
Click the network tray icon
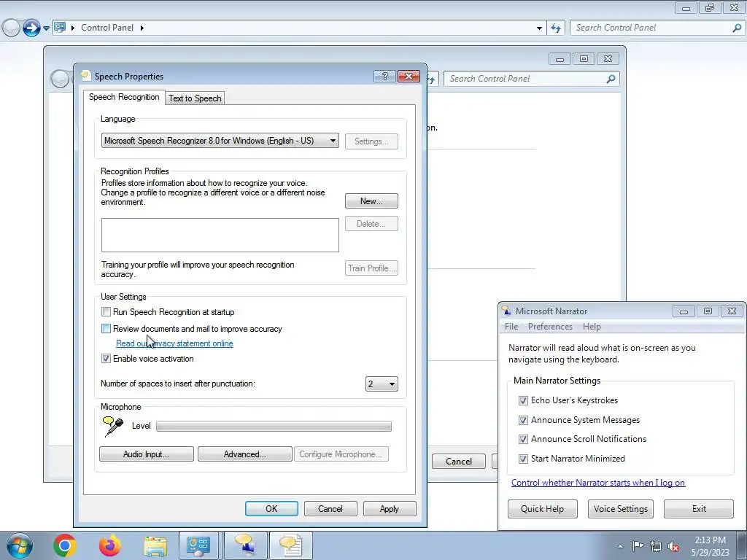[x=656, y=546]
